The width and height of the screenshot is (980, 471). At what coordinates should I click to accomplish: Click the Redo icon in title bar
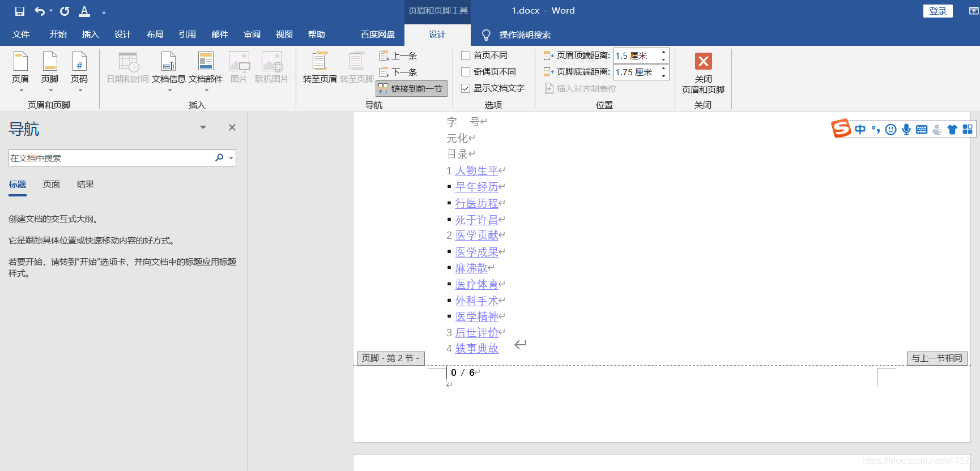(65, 11)
